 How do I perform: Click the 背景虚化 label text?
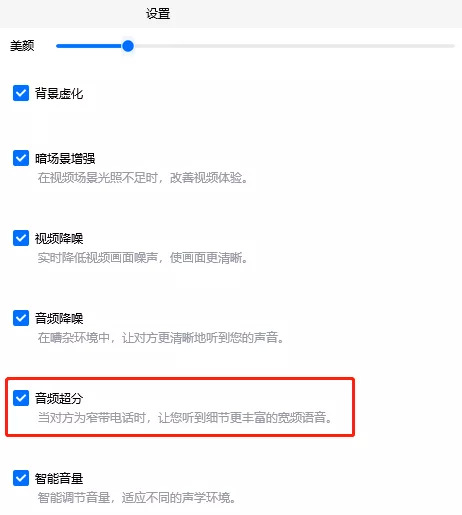[59, 93]
